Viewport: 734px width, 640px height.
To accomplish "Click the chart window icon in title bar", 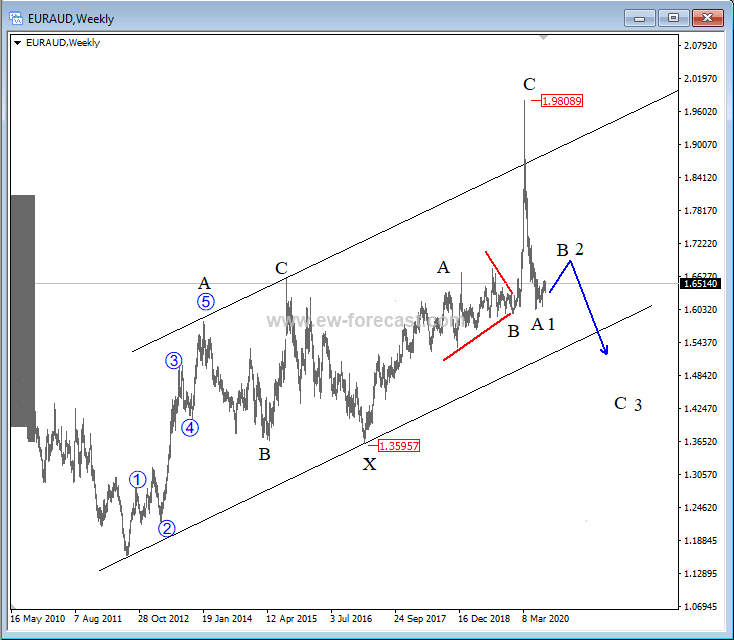I will click(x=17, y=18).
